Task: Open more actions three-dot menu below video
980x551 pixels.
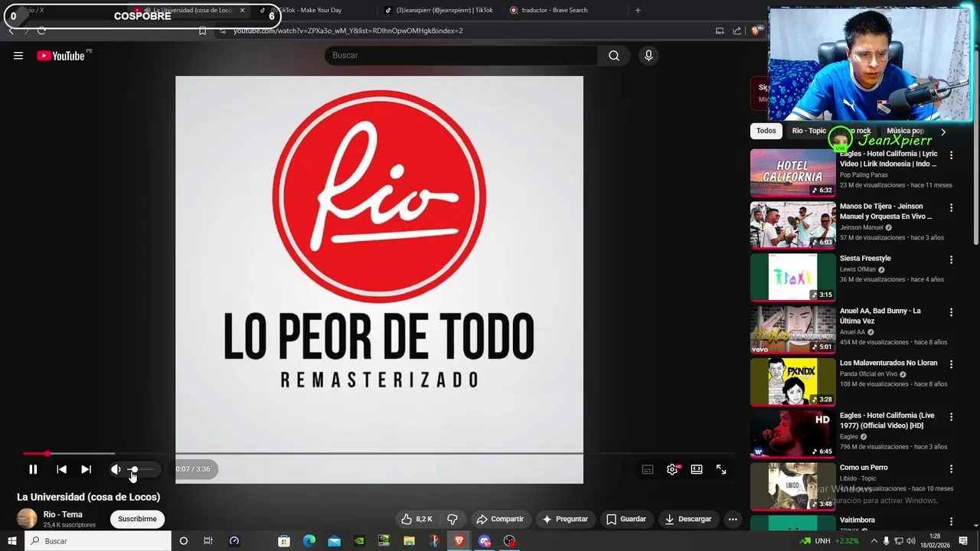Action: point(733,519)
